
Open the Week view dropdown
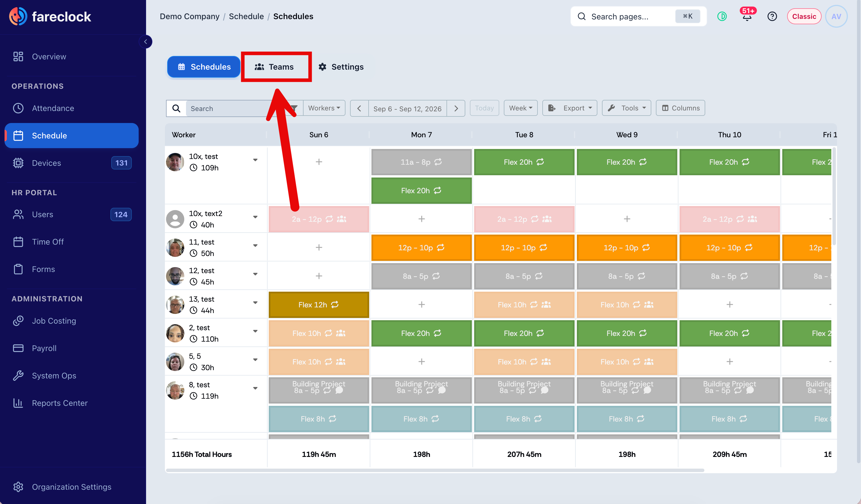[520, 108]
